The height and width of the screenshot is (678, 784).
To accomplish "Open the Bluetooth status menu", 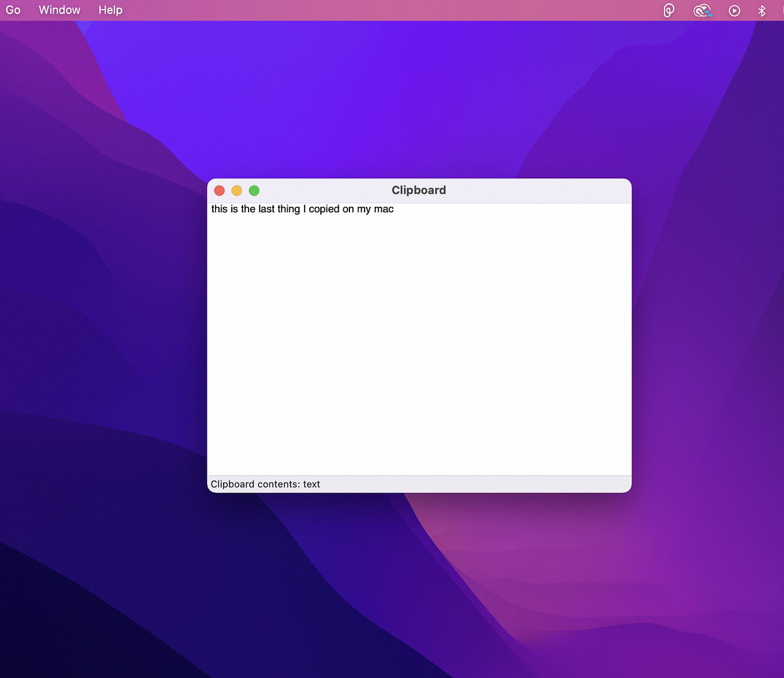I will coord(762,10).
